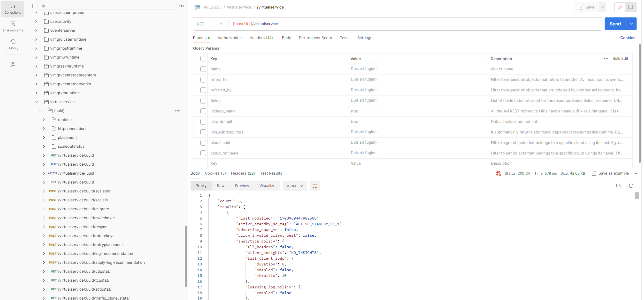Tick the cloud_uuid parameter checkbox
Viewport: 644px width, 300px height.
203,142
